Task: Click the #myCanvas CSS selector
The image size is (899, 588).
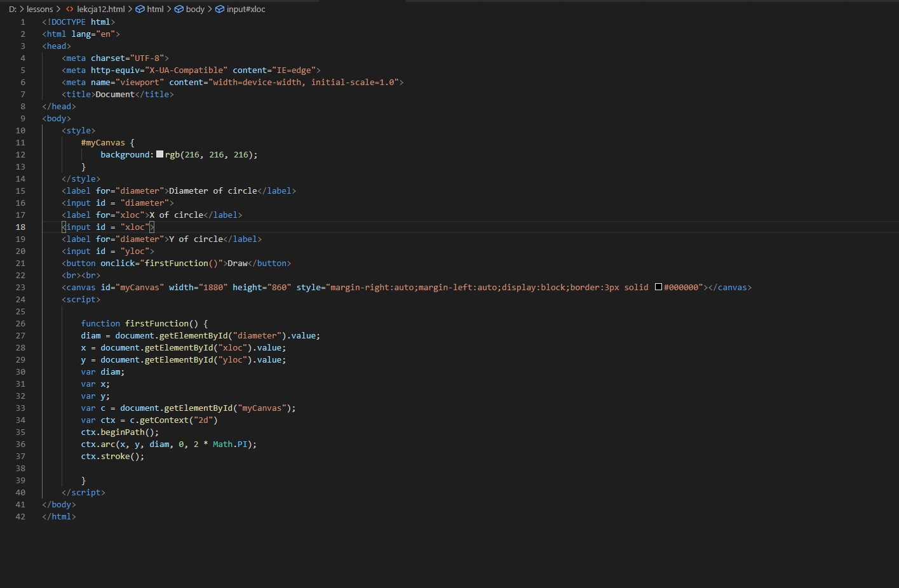Action: (103, 143)
